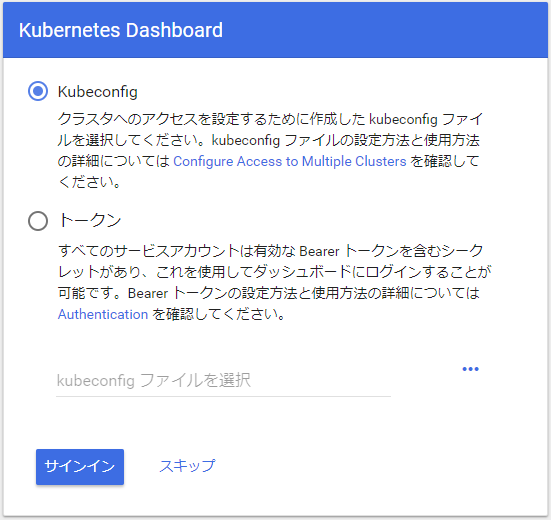Click the line starting レットがあり
551x520 pixels.
click(x=275, y=272)
